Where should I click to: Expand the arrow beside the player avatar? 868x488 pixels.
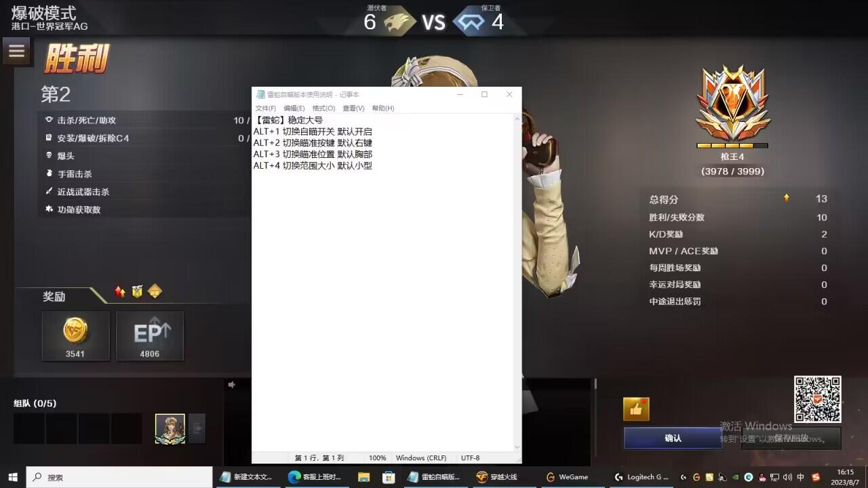point(197,427)
